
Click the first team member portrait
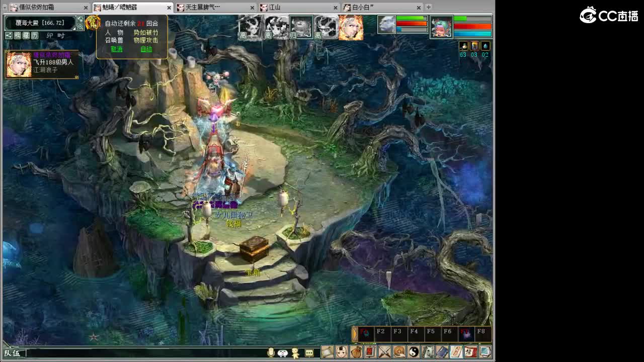pos(251,27)
